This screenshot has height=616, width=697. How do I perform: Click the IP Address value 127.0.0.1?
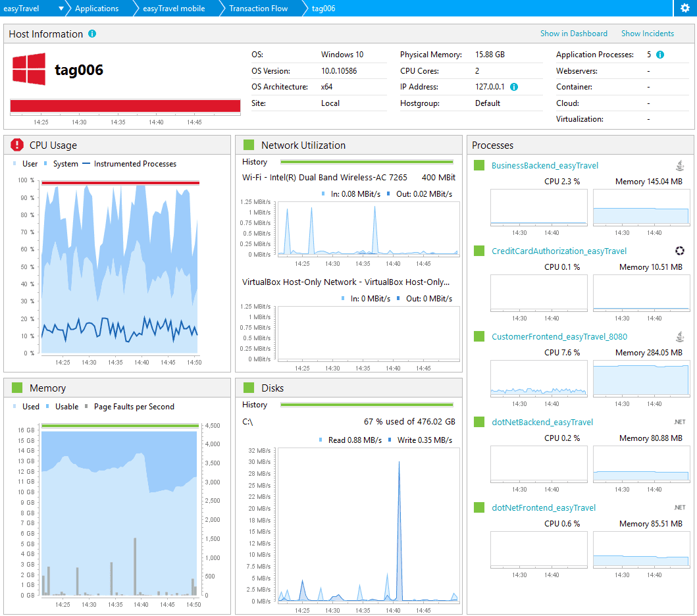coord(490,87)
